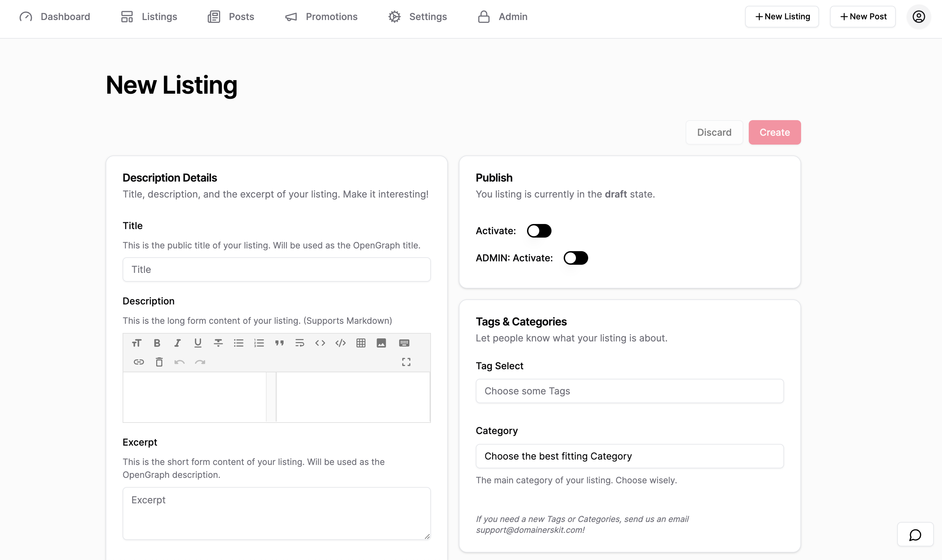This screenshot has width=942, height=560.
Task: Click into the Title input field
Action: (276, 269)
